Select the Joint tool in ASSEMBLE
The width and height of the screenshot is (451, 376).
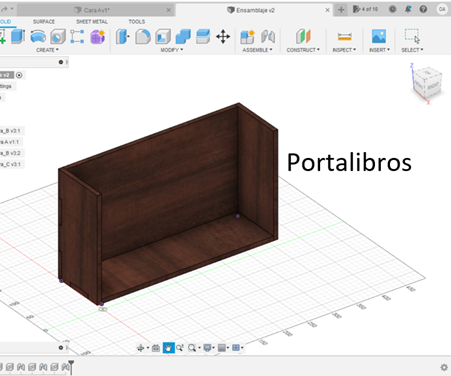pos(268,36)
